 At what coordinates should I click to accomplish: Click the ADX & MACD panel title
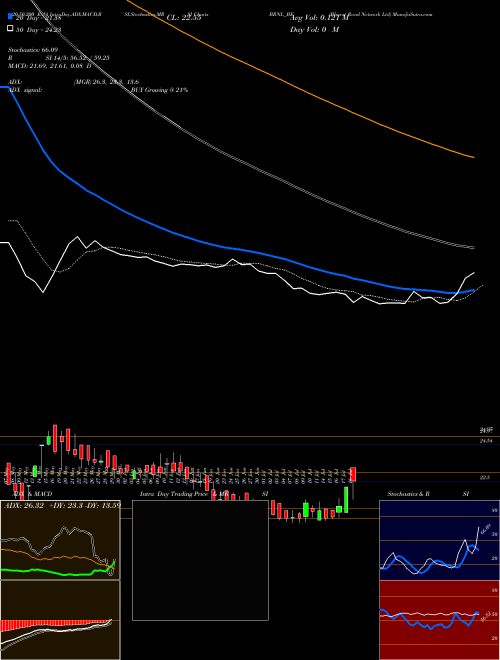[32, 494]
